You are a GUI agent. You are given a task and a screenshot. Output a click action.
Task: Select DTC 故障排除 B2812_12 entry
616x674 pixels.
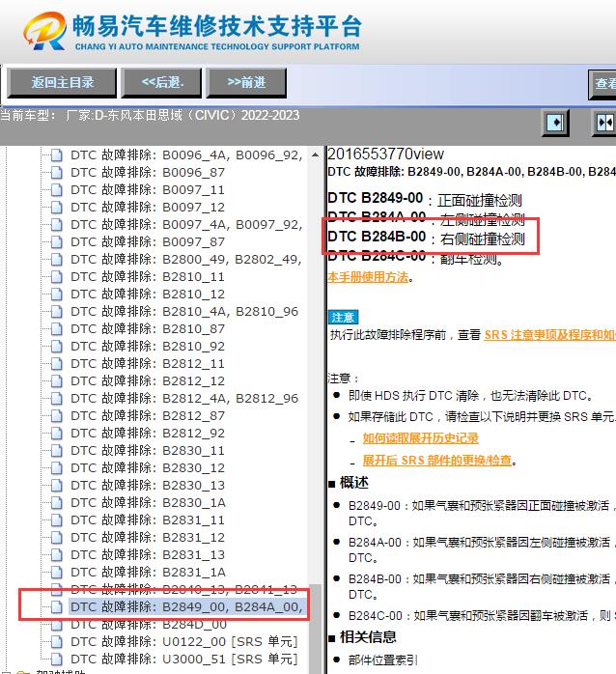(148, 380)
